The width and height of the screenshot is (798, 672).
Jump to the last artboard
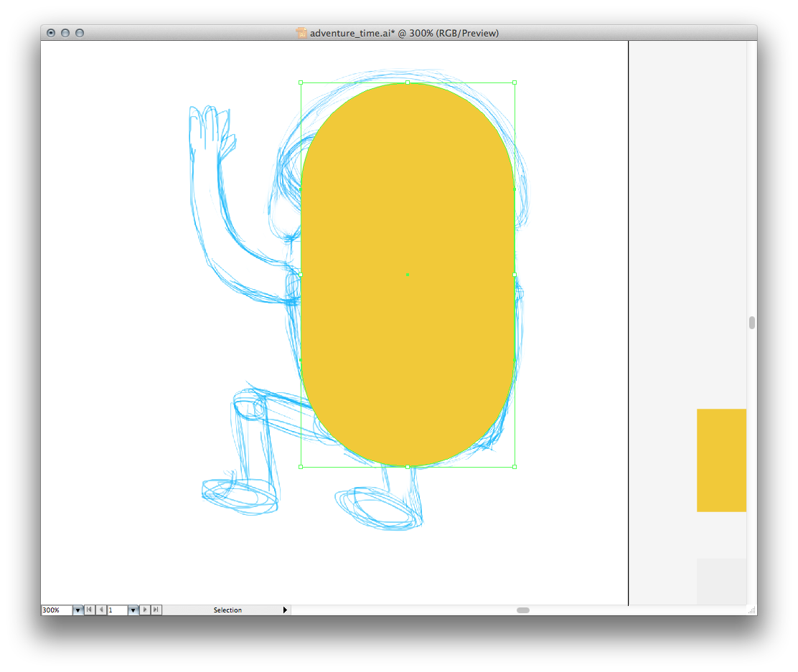[x=156, y=610]
